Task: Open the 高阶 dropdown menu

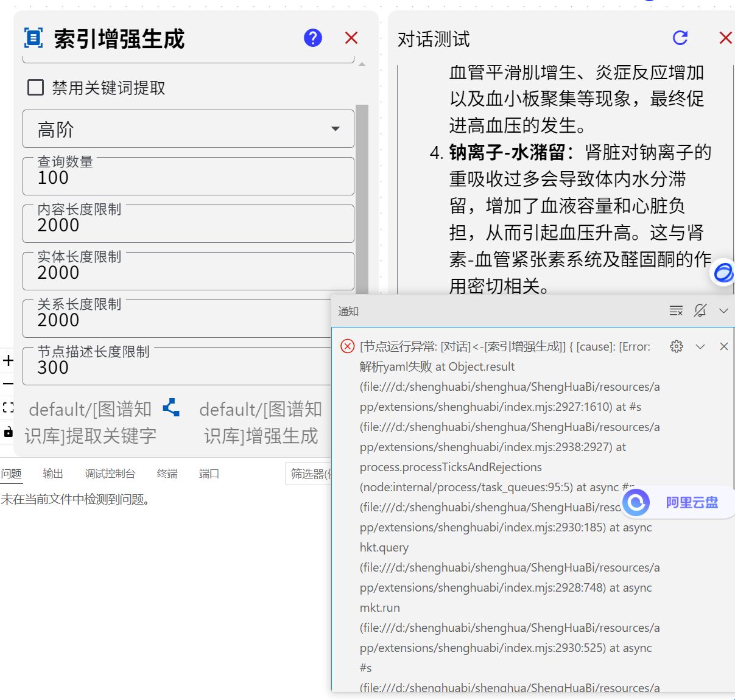Action: (x=188, y=129)
